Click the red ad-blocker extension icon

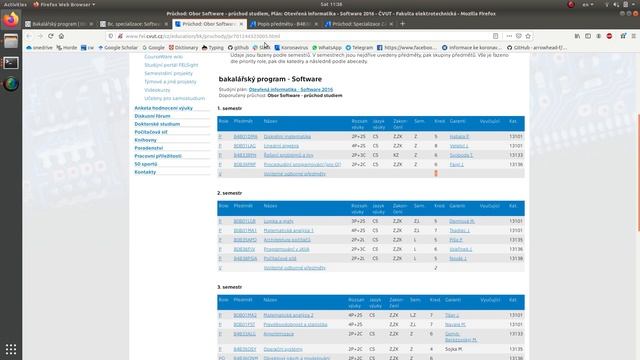tap(609, 36)
